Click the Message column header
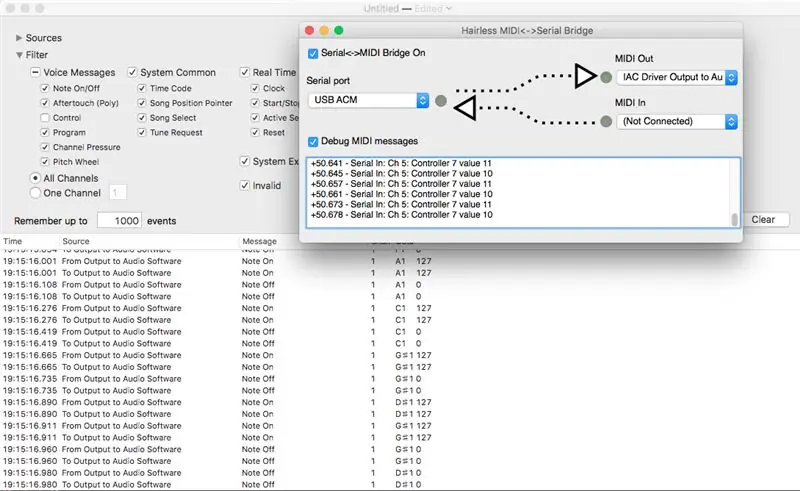Screen dimensions: 800x491 [259, 241]
